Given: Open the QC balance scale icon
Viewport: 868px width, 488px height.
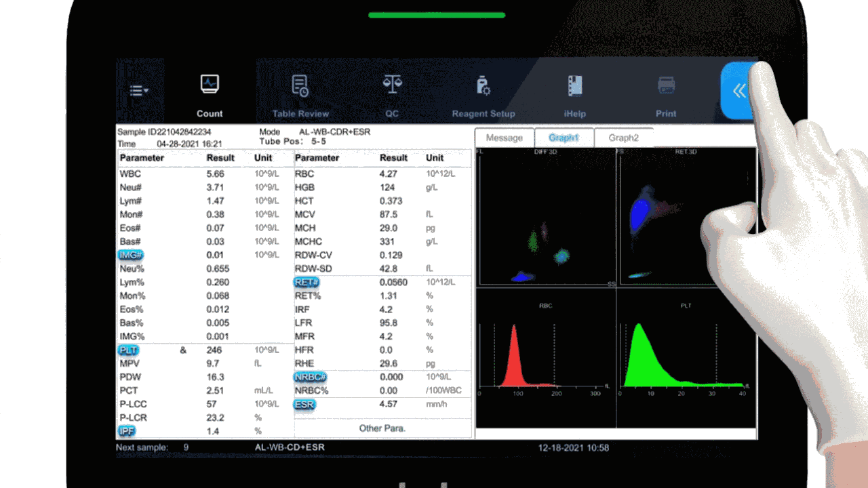Looking at the screenshot, I should 392,85.
